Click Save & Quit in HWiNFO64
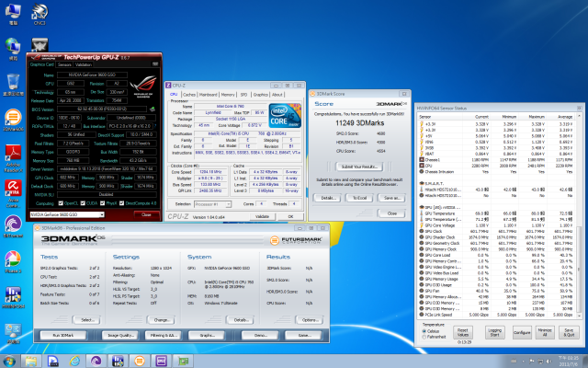The width and height of the screenshot is (588, 368). coord(569,333)
